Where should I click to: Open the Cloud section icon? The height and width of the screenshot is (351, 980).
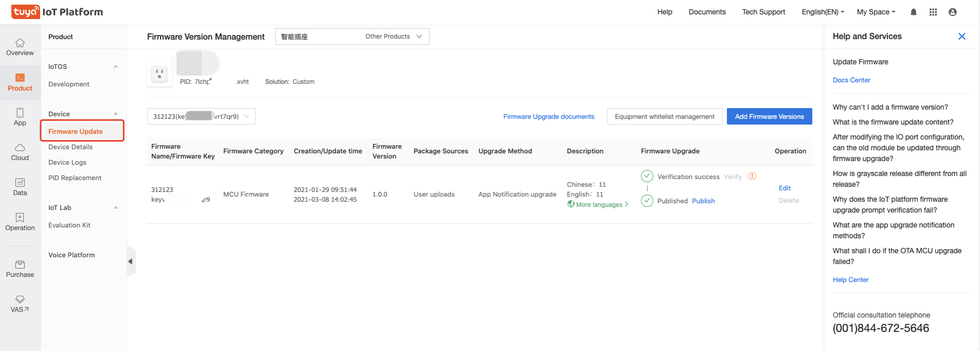20,148
